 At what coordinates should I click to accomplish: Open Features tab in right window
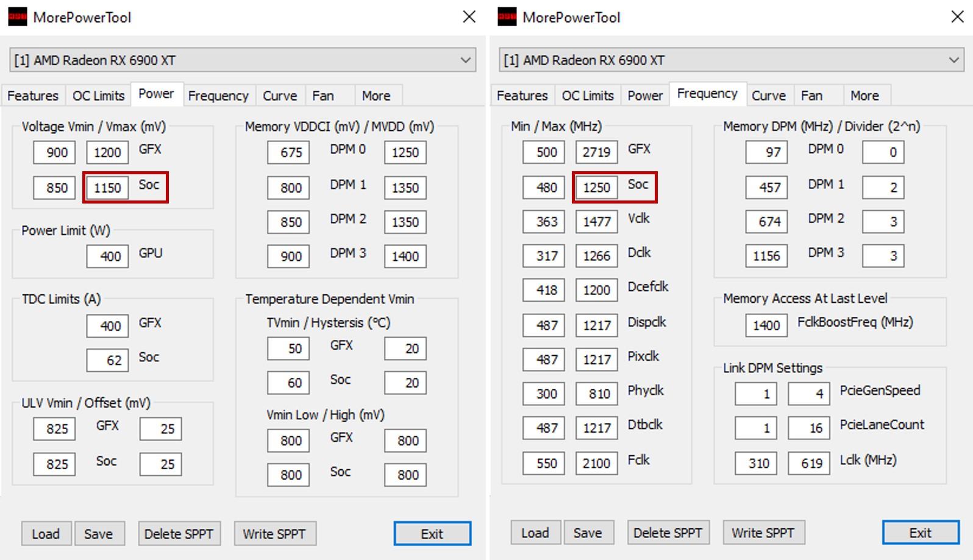(x=522, y=96)
